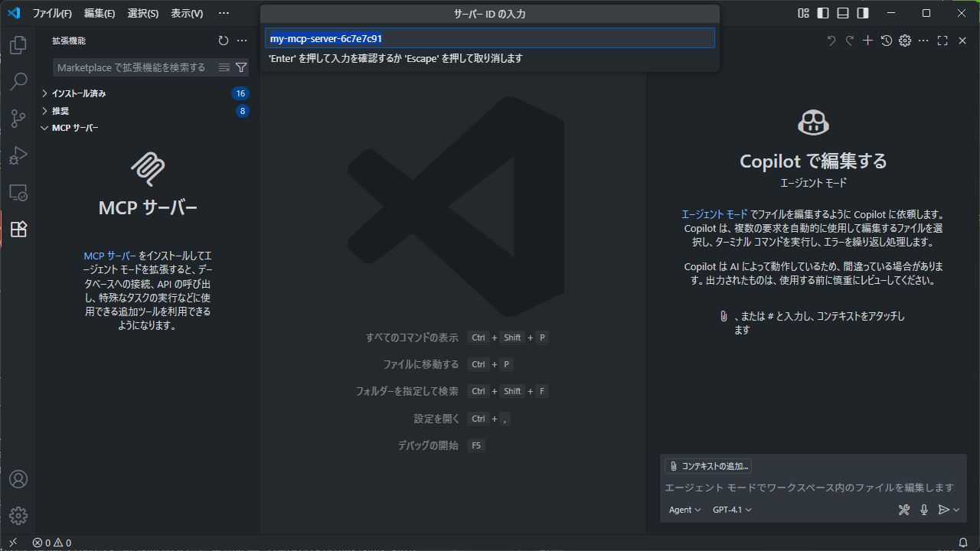The image size is (980, 551).
Task: Toggle the secondary side bar visibility
Action: point(863,13)
